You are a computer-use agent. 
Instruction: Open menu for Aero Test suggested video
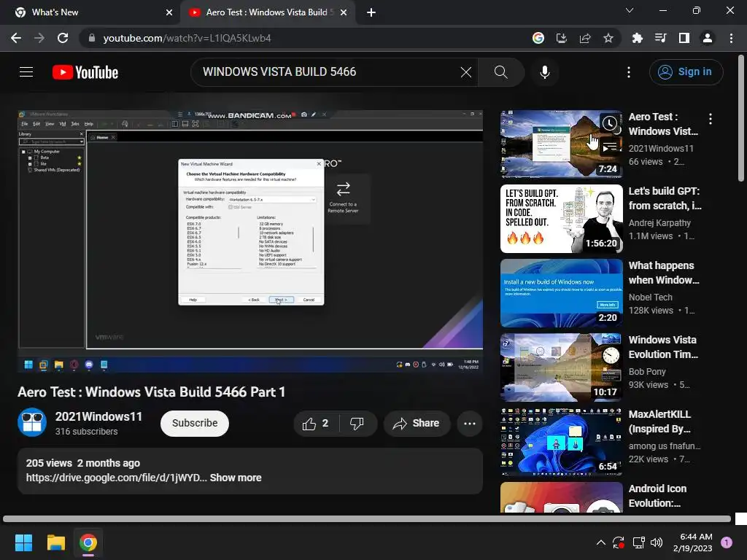click(711, 119)
